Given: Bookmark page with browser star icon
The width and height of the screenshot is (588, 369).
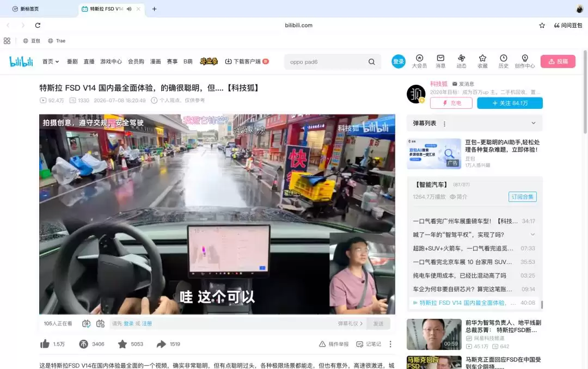Looking at the screenshot, I should (542, 26).
